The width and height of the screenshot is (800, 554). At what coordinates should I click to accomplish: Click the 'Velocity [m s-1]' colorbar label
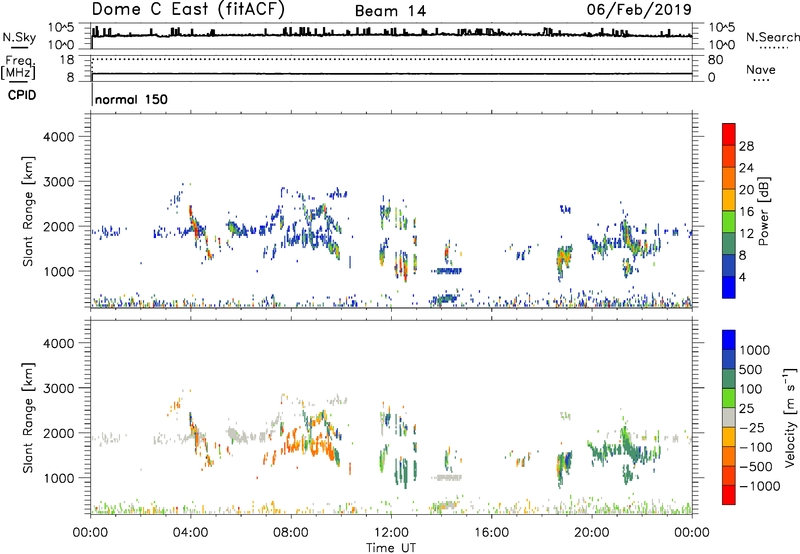tap(790, 417)
